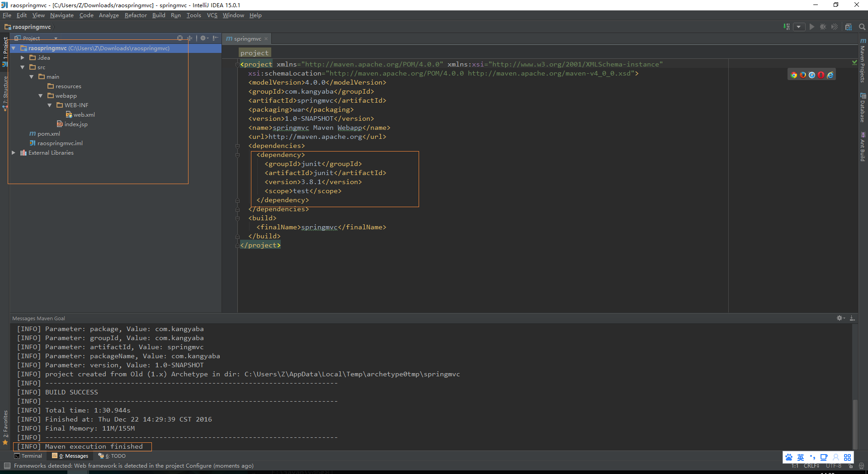The width and height of the screenshot is (868, 474).
Task: Open the Ant Build side tab
Action: coord(863,147)
